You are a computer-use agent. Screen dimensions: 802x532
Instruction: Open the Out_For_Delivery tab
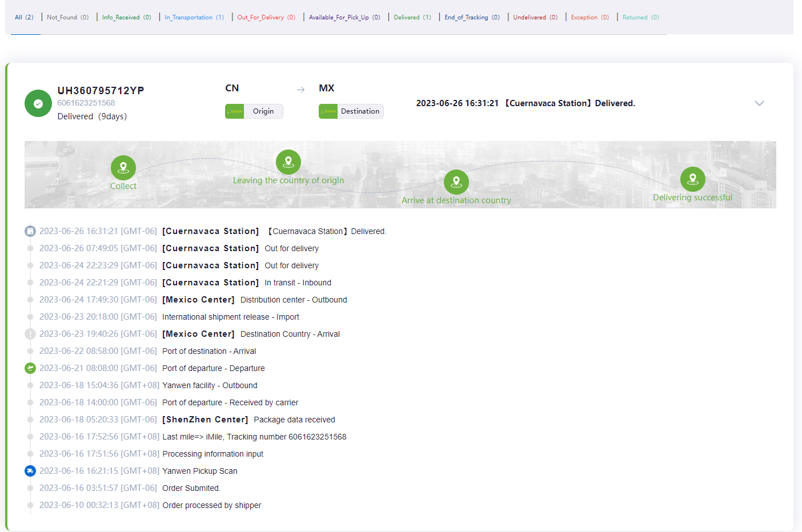coord(266,17)
